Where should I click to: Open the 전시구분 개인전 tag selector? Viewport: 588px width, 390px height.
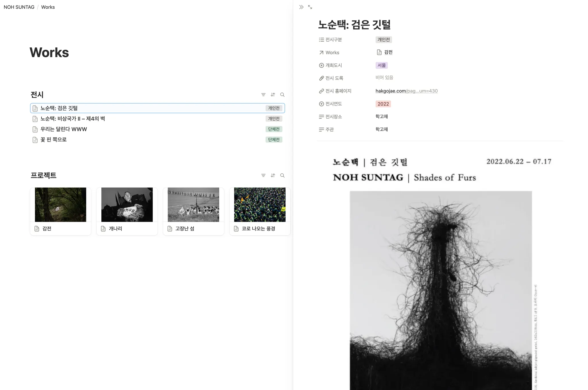[x=384, y=40]
